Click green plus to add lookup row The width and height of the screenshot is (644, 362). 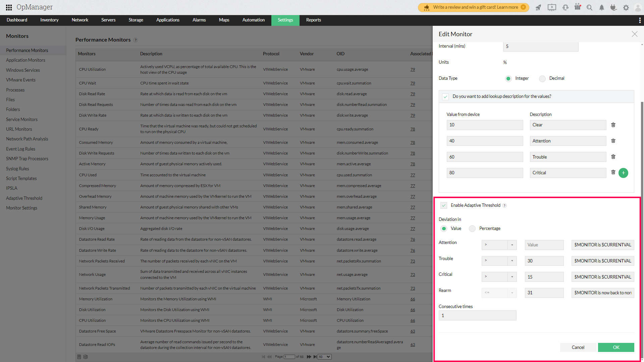tap(623, 173)
